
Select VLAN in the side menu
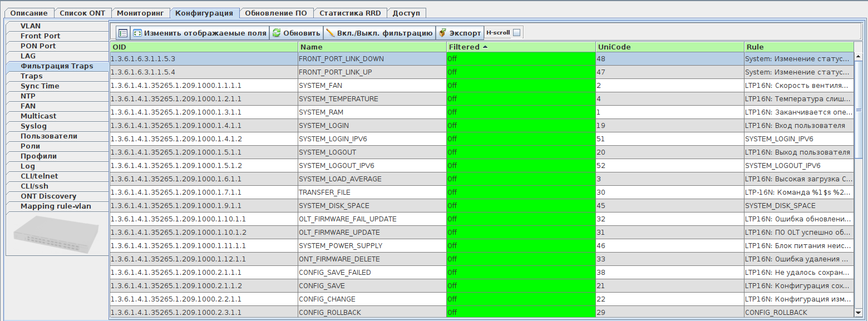point(57,26)
